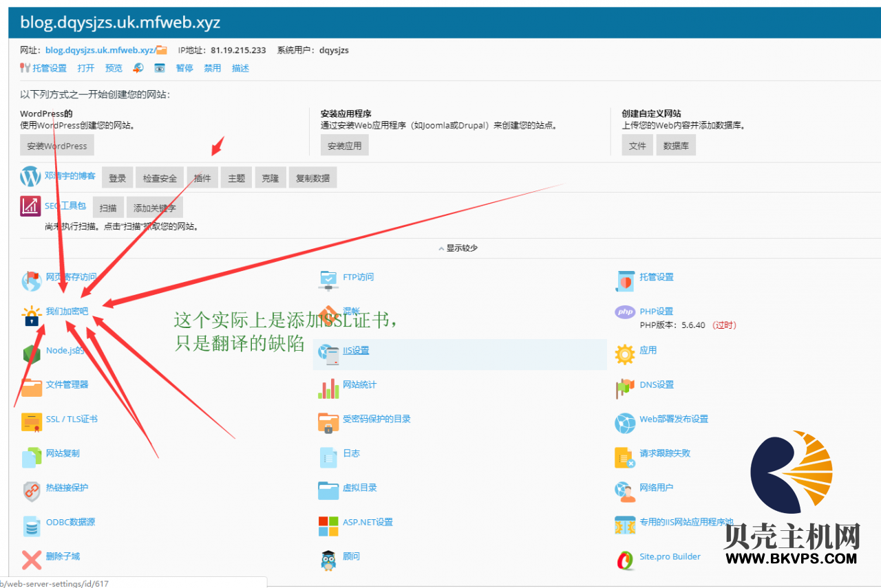Screen dimensions: 881x588
Task: Open the WordPress 插件 plugins button
Action: coord(202,178)
